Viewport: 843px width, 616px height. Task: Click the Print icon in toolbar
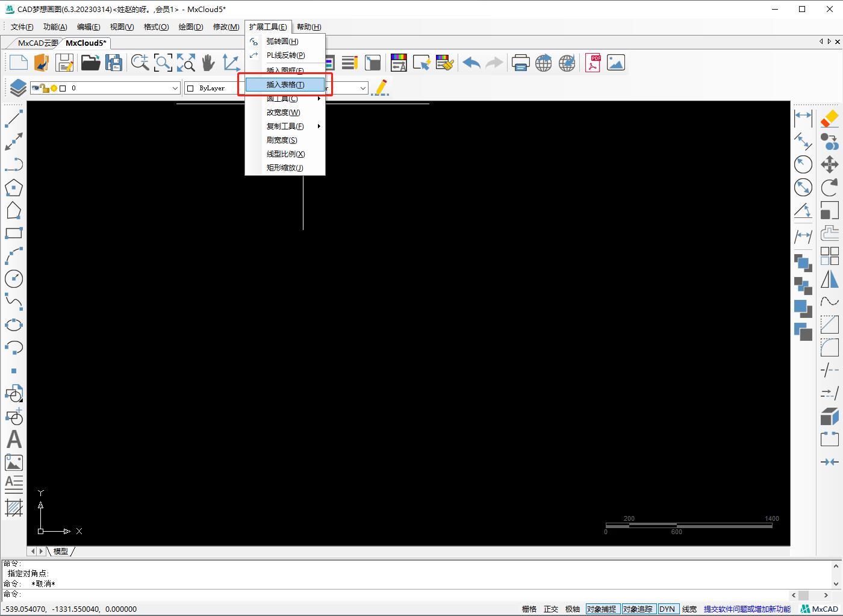[520, 63]
